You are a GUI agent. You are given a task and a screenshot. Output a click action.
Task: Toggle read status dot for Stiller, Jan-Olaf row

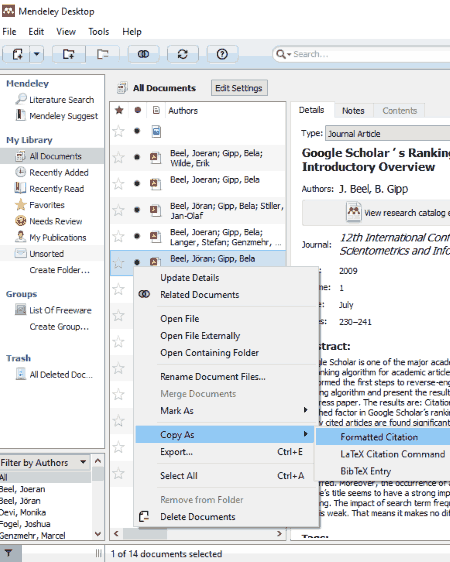[x=137, y=210]
